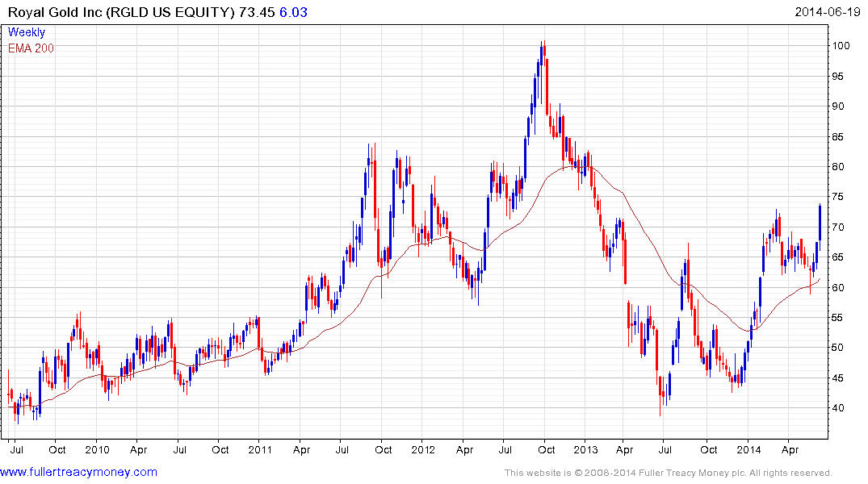Click the 65 price axis label
Screen dimensions: 868x484
(838, 257)
